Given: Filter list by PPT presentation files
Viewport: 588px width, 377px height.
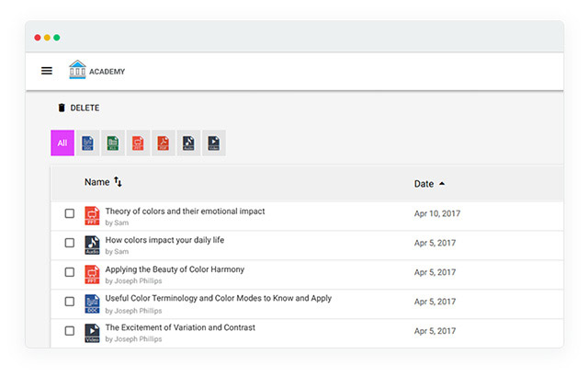Looking at the screenshot, I should (138, 143).
